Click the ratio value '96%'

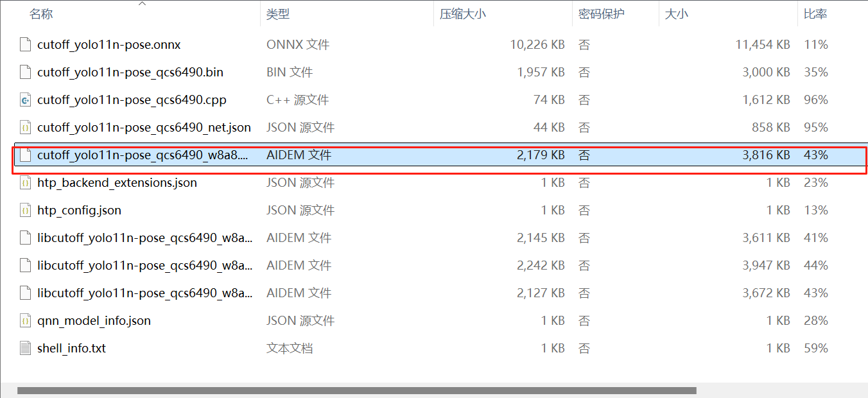816,100
